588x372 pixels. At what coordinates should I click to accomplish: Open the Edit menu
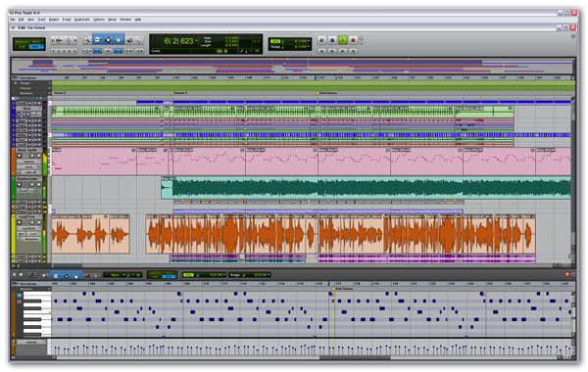click(22, 20)
